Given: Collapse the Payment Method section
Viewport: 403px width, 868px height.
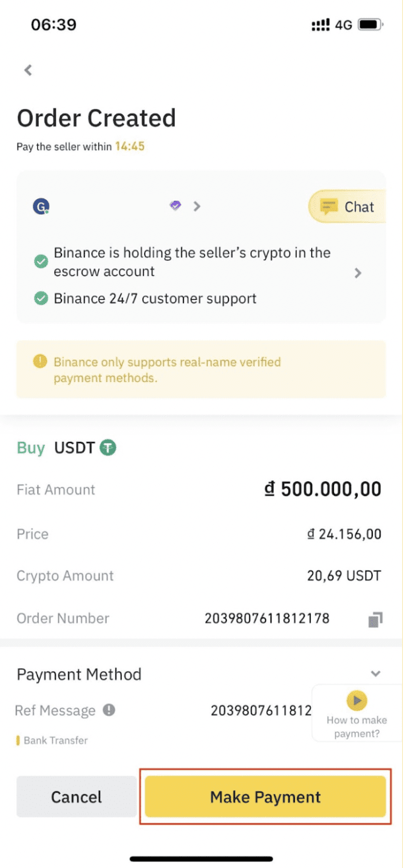Looking at the screenshot, I should point(375,674).
